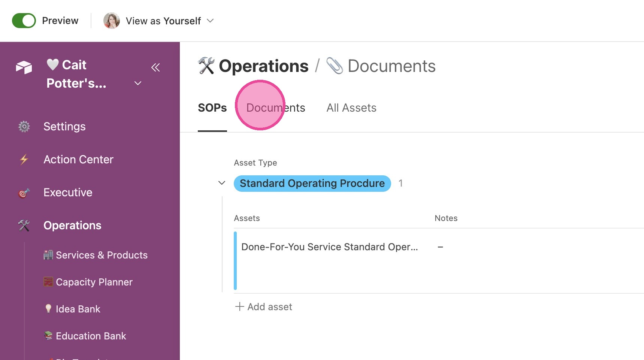Open Settings gear icon in sidebar

[24, 127]
